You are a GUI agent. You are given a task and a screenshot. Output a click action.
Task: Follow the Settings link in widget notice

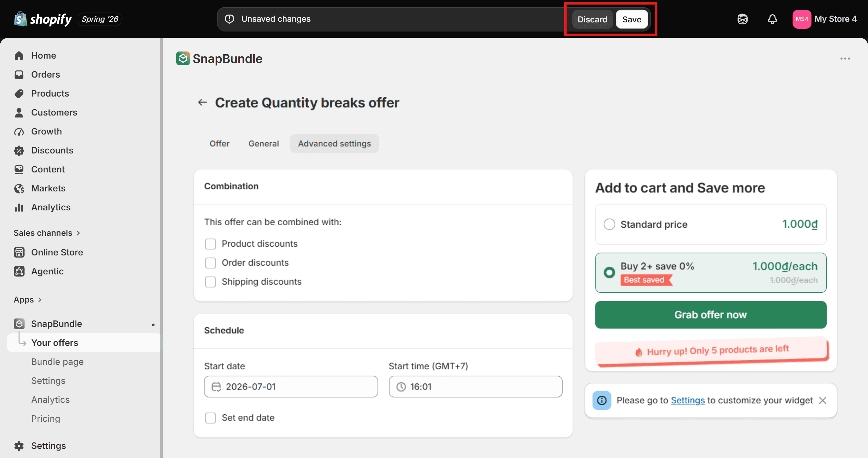688,400
